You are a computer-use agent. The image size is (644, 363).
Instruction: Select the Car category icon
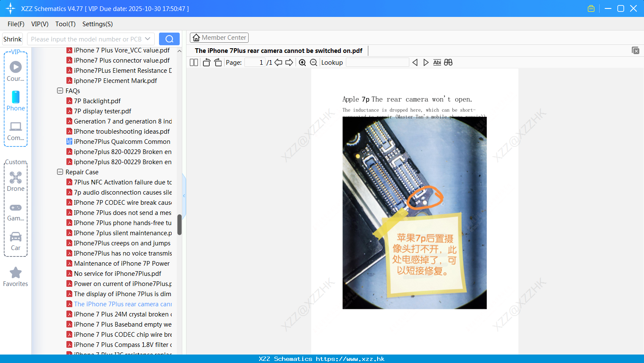(16, 241)
